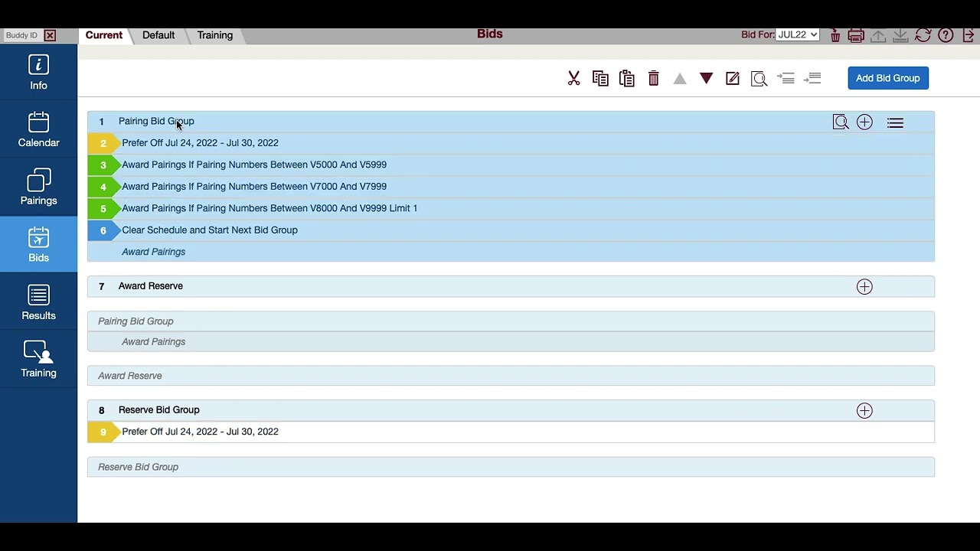This screenshot has height=551, width=980.
Task: Log out using the exit icon
Action: pos(969,35)
